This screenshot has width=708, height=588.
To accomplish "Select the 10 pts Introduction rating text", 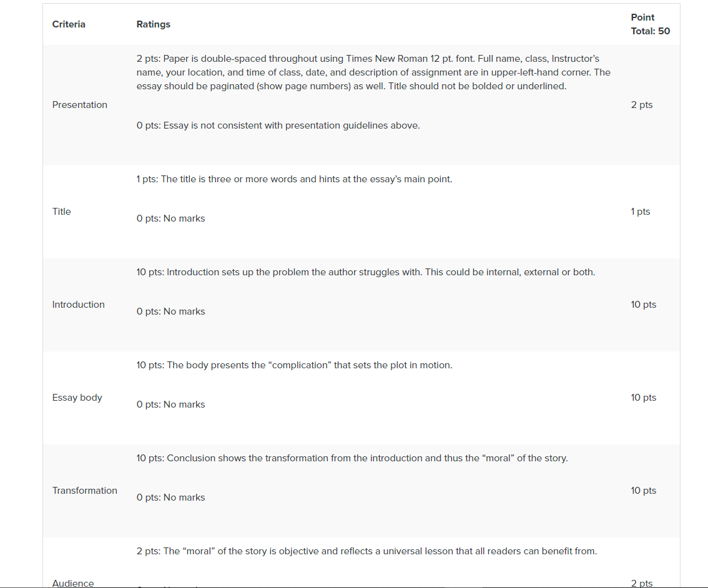I will pyautogui.click(x=366, y=272).
